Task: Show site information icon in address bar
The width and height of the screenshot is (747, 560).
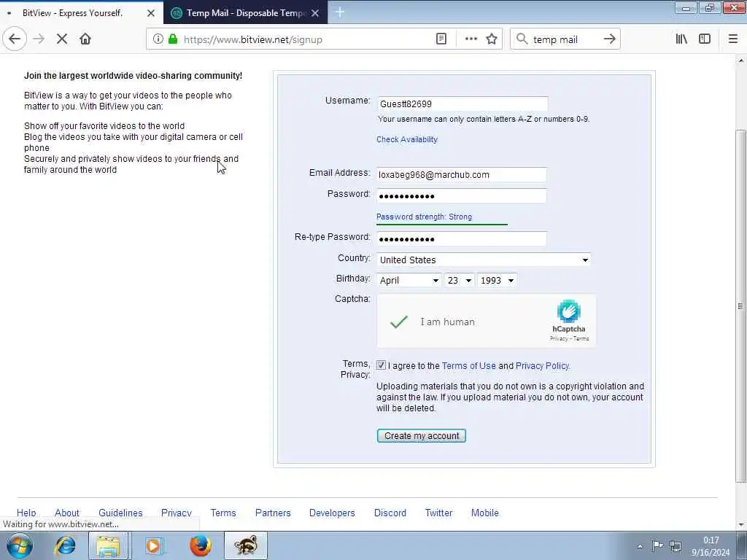Action: click(x=158, y=39)
